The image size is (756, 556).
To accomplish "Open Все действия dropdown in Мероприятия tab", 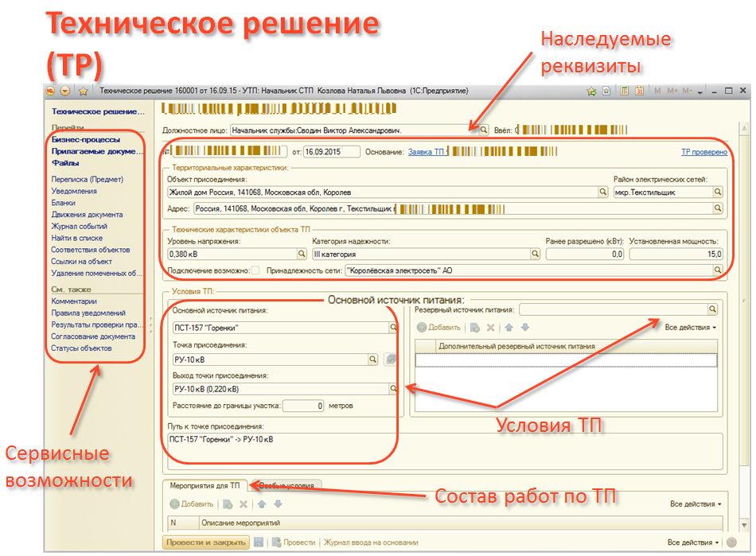I will coord(695,504).
